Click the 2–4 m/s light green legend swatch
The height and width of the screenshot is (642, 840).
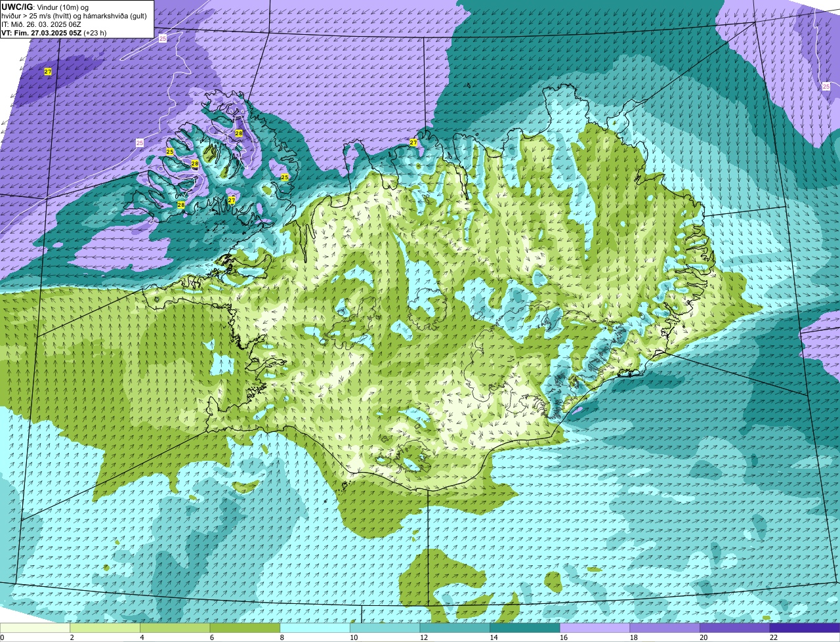coord(105,628)
